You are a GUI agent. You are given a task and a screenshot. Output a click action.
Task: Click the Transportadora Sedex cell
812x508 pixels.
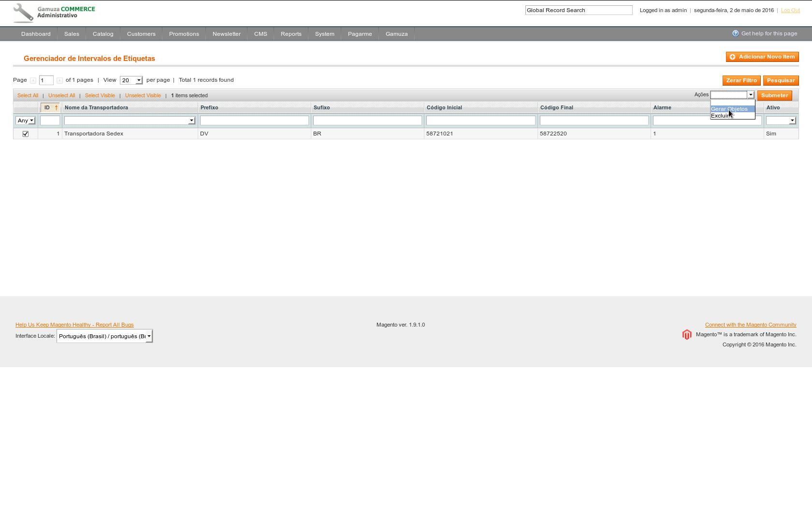coord(130,134)
